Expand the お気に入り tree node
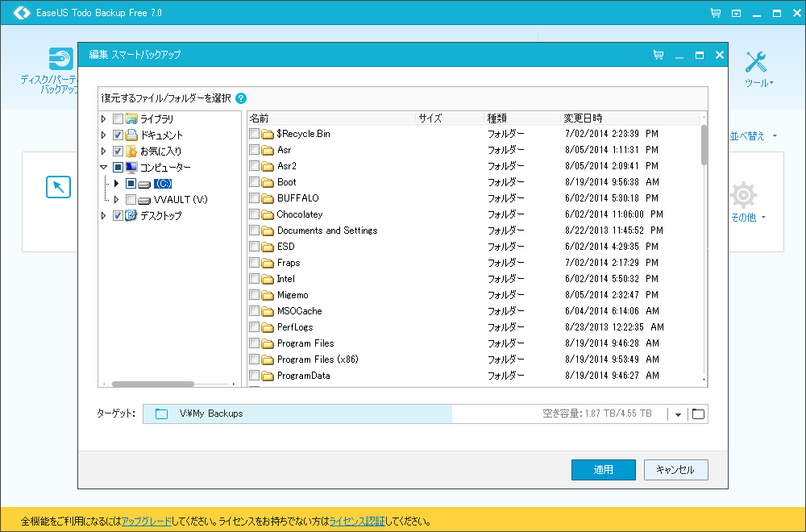Screen dimensions: 806x532 tap(104, 151)
